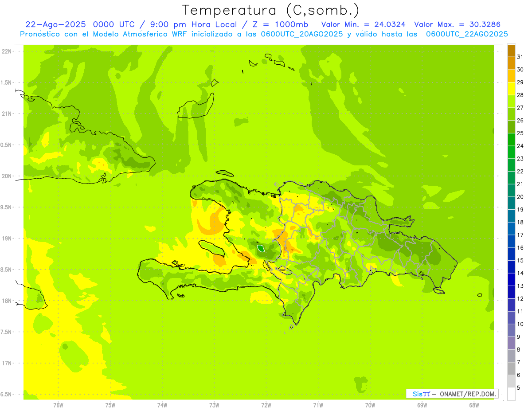Screen dimensions: 532x411
Task: Click the "71W" longitude label
Action: pos(318,405)
